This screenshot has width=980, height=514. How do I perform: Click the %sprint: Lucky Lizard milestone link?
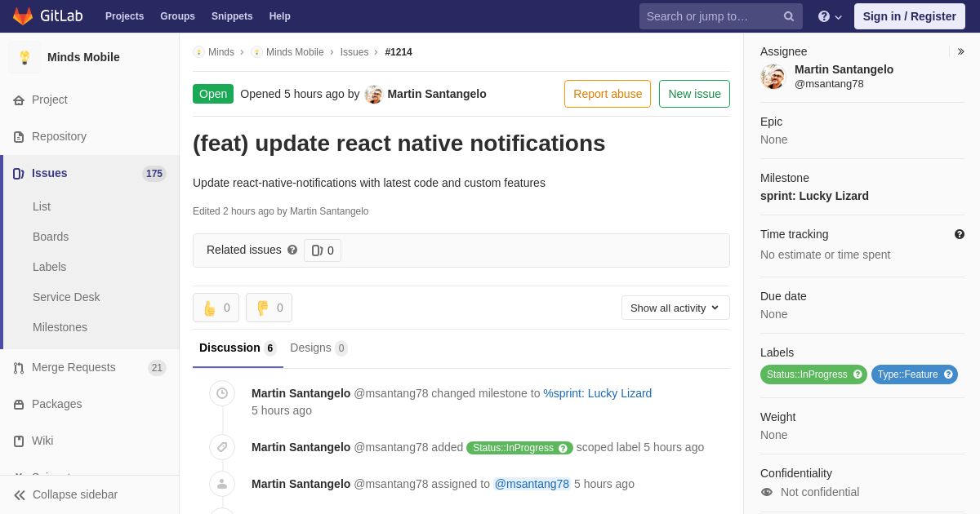[x=598, y=393]
